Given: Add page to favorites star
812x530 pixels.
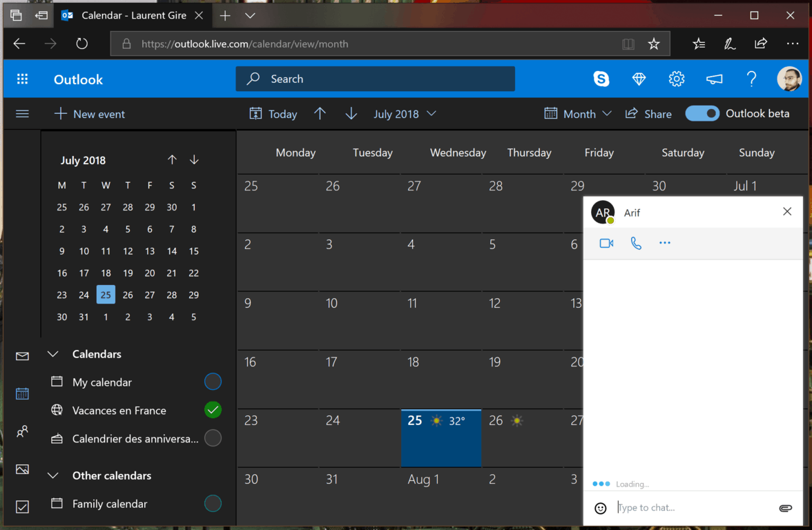Looking at the screenshot, I should [x=653, y=44].
